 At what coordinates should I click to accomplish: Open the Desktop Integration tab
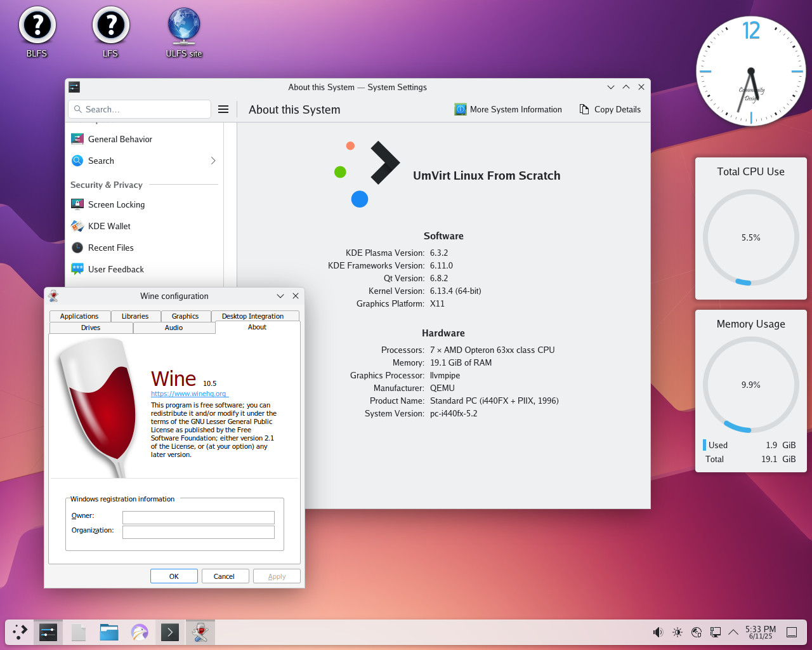pos(252,316)
